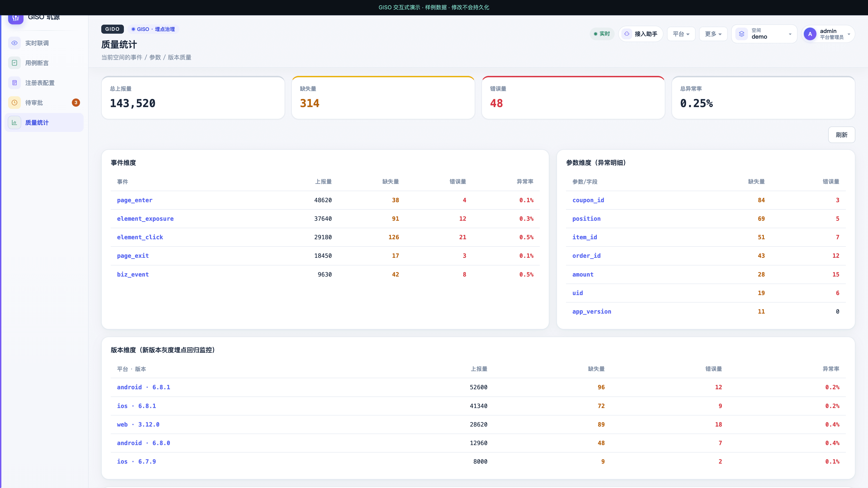Select 质量统计 in sidebar
Image resolution: width=868 pixels, height=488 pixels.
44,123
